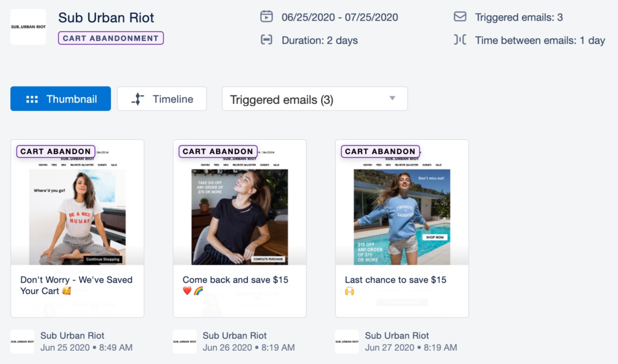Click the Triggered emails: 3 header text
This screenshot has height=364, width=618.
[x=518, y=18]
